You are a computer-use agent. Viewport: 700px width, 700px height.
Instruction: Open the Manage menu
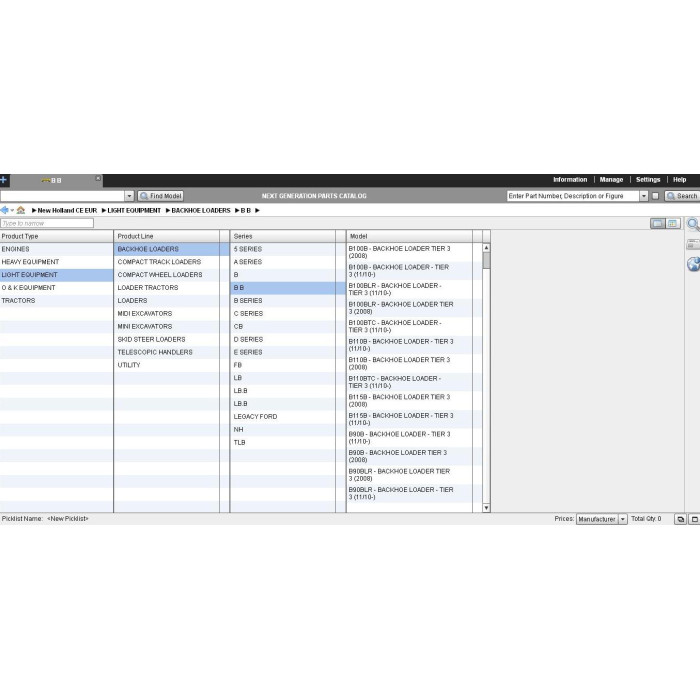(x=611, y=179)
